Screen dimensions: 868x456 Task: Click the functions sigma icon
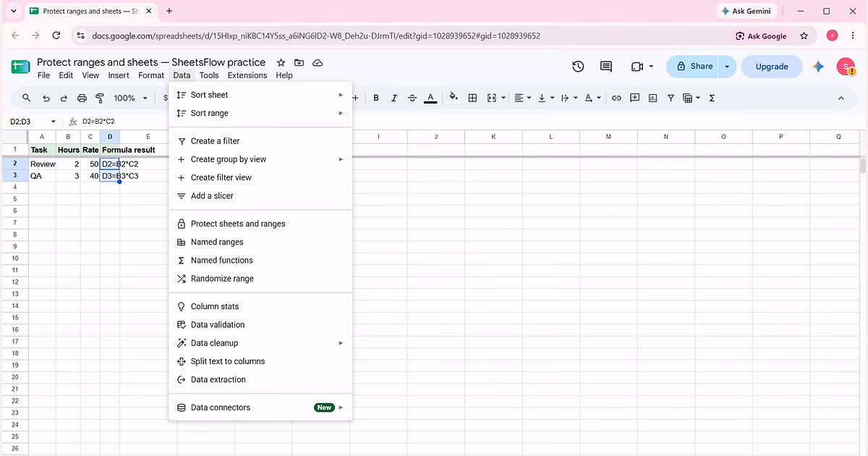[x=712, y=98]
